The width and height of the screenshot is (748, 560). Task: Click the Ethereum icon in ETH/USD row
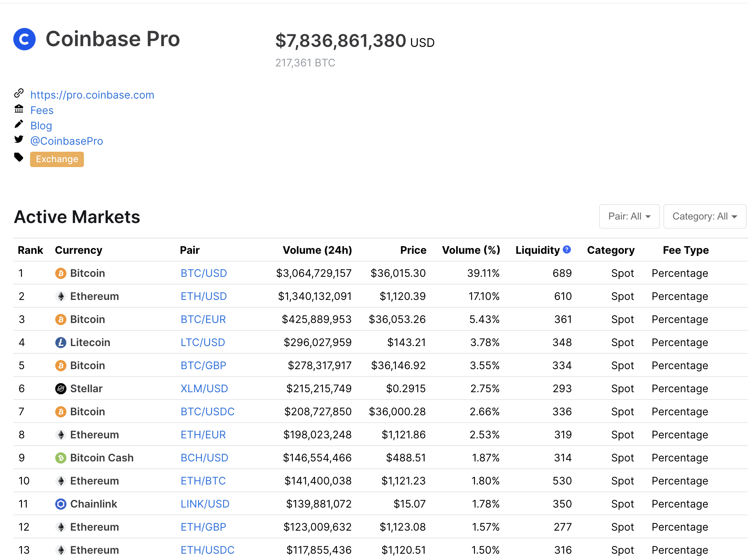click(x=61, y=296)
